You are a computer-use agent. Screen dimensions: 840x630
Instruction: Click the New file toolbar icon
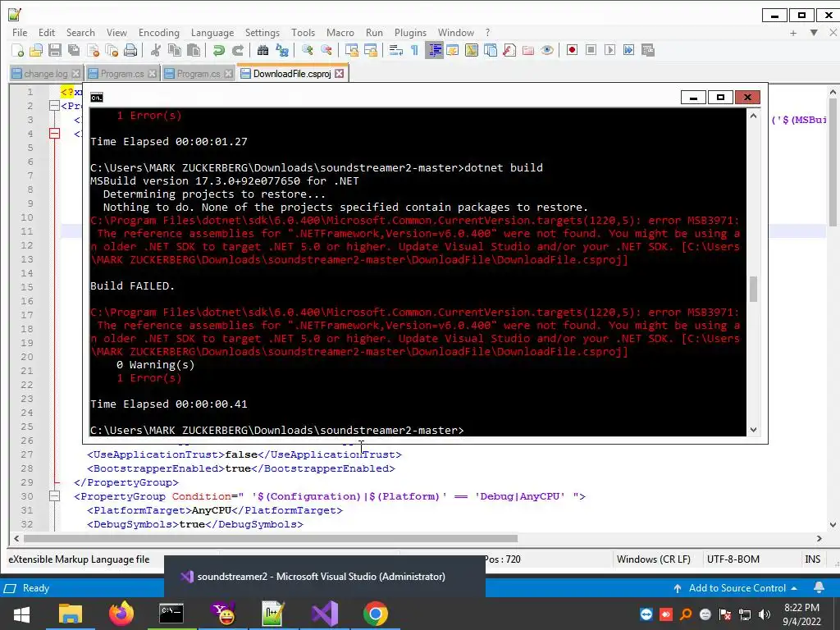coord(17,50)
